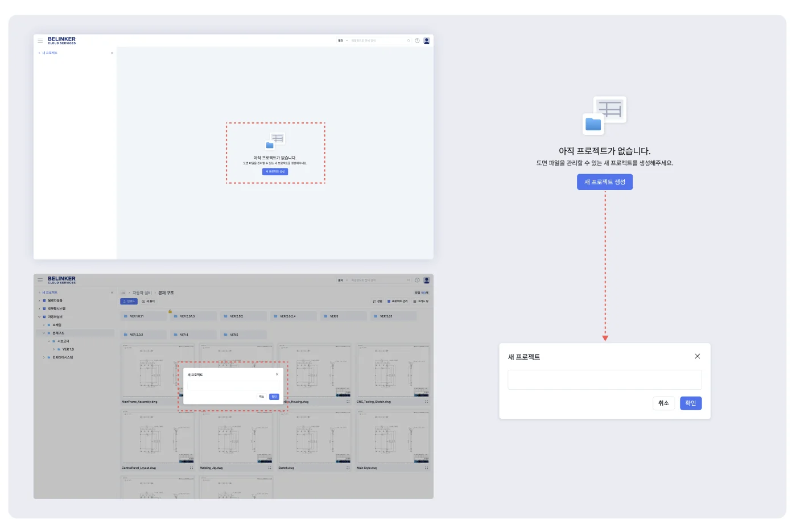This screenshot has width=796, height=532.
Task: Open the 그리드 view dropdown
Action: coord(421,301)
